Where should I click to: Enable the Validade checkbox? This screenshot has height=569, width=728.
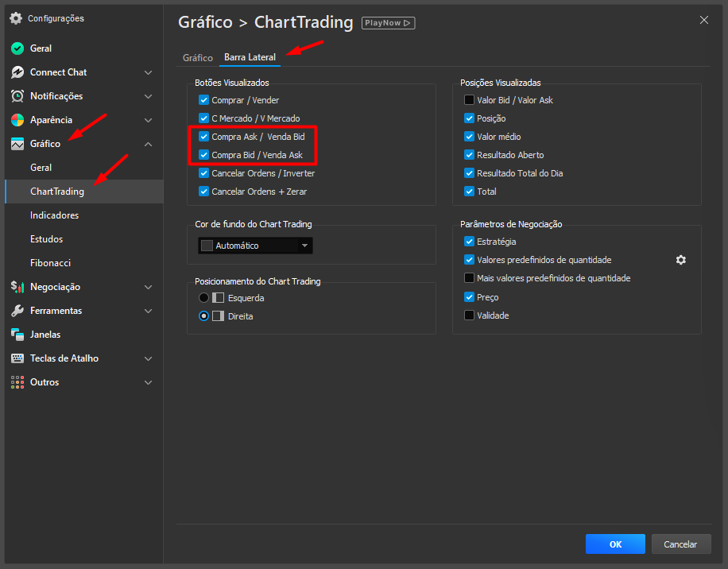[x=469, y=315]
